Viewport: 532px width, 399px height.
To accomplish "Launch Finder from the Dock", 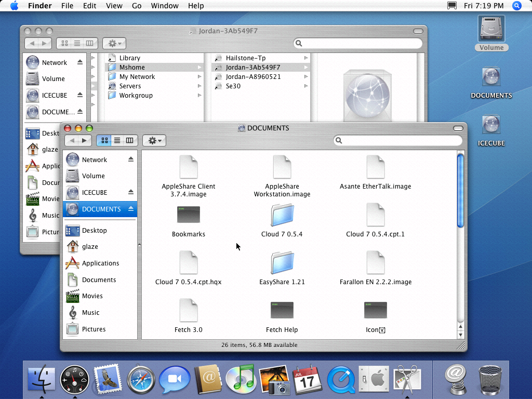I will 42,379.
